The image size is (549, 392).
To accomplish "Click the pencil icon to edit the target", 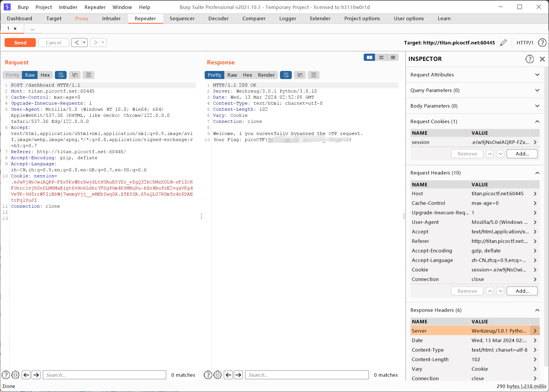I will click(x=503, y=42).
